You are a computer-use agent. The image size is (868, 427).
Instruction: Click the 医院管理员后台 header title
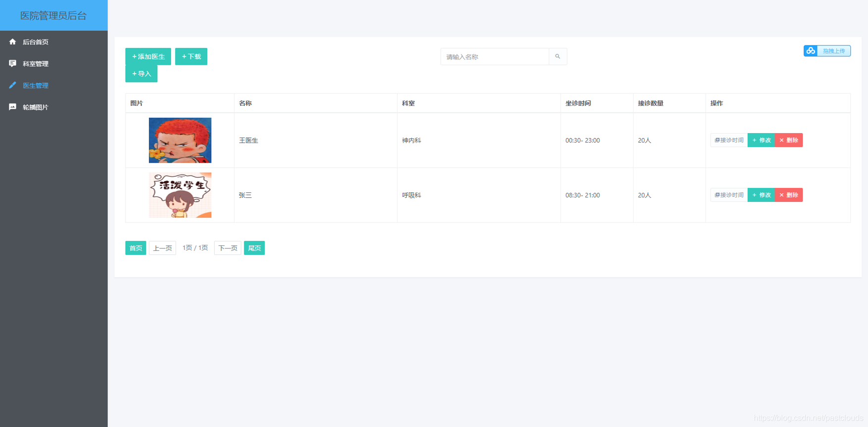53,16
